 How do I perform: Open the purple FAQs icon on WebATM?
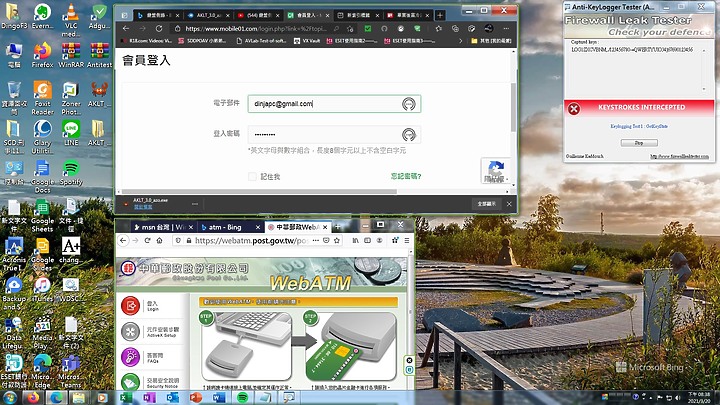tap(130, 357)
